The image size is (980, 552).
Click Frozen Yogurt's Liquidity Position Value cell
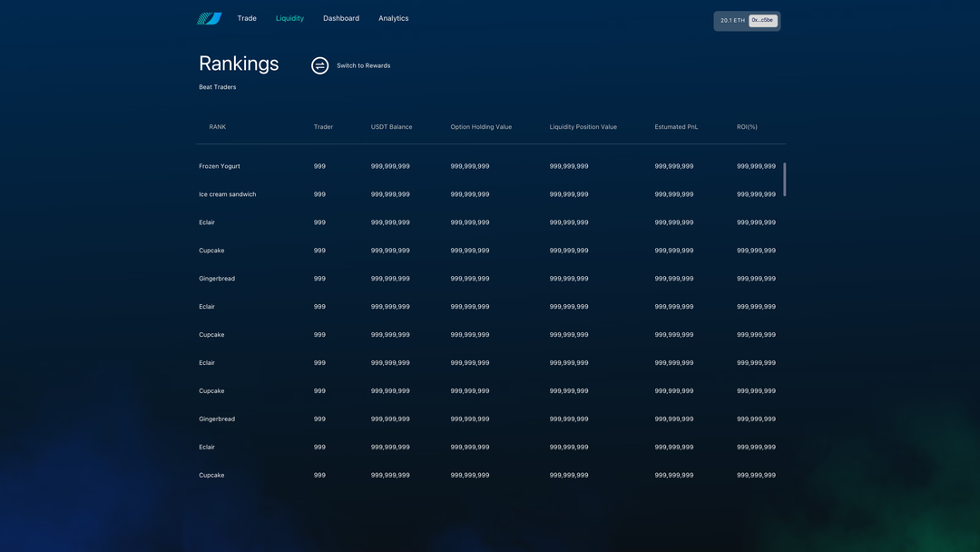click(x=569, y=166)
